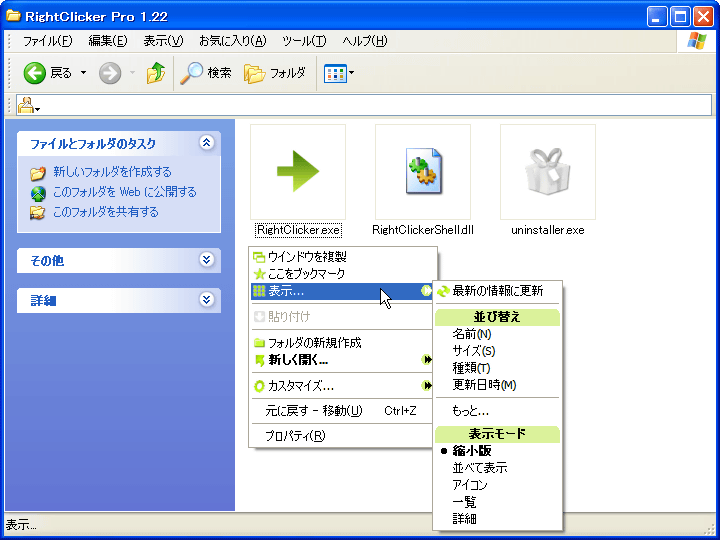
Task: Click 新しいフォルダを作成する link
Action: click(x=112, y=172)
